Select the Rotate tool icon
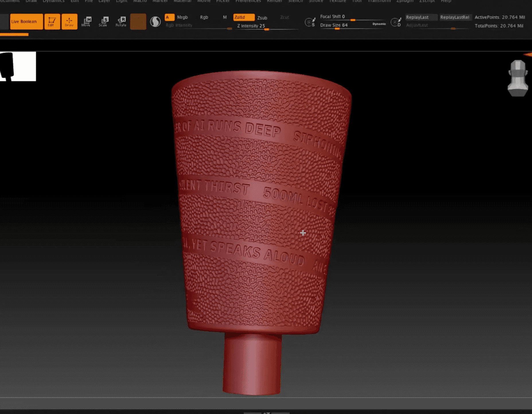The width and height of the screenshot is (532, 414). point(121,22)
